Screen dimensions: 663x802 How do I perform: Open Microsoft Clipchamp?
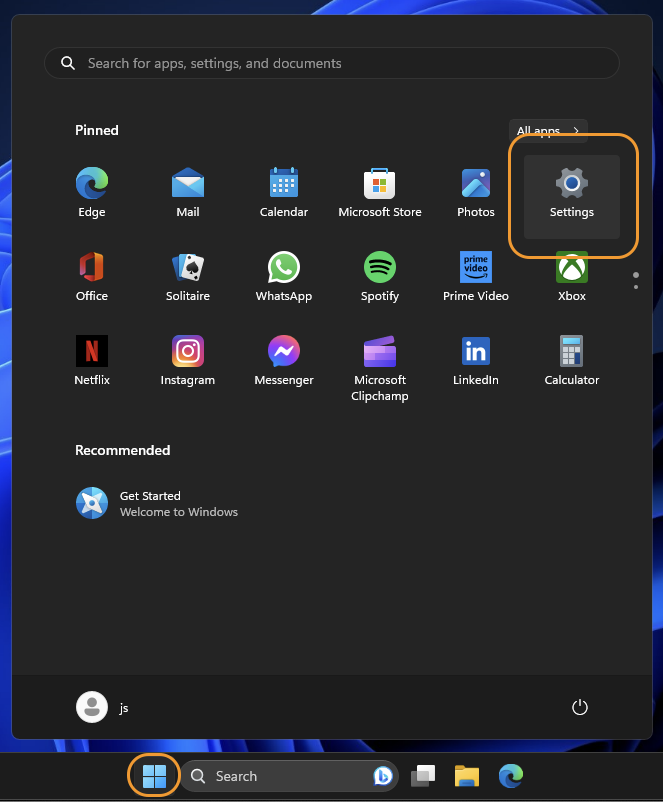click(x=380, y=368)
